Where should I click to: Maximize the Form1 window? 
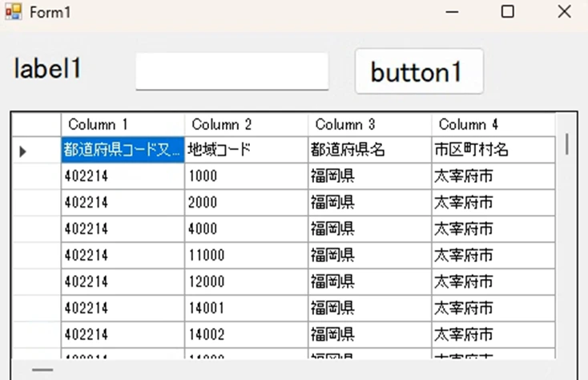(508, 12)
